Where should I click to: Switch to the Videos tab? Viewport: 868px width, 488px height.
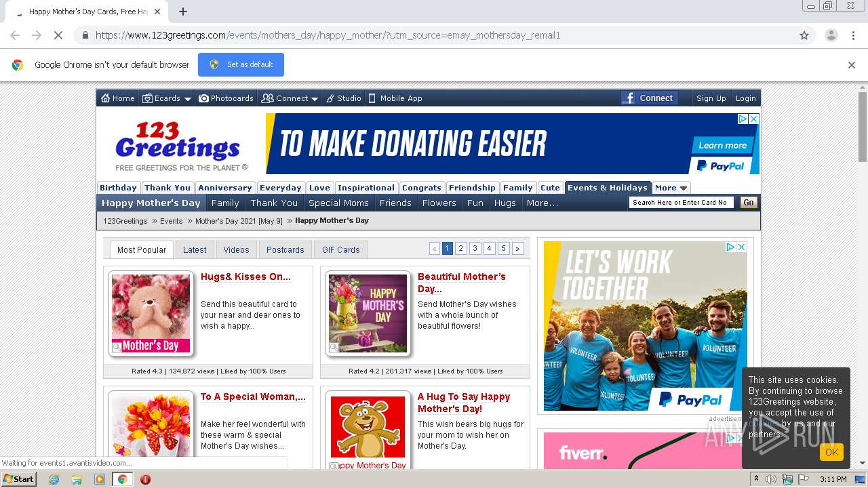(x=237, y=249)
